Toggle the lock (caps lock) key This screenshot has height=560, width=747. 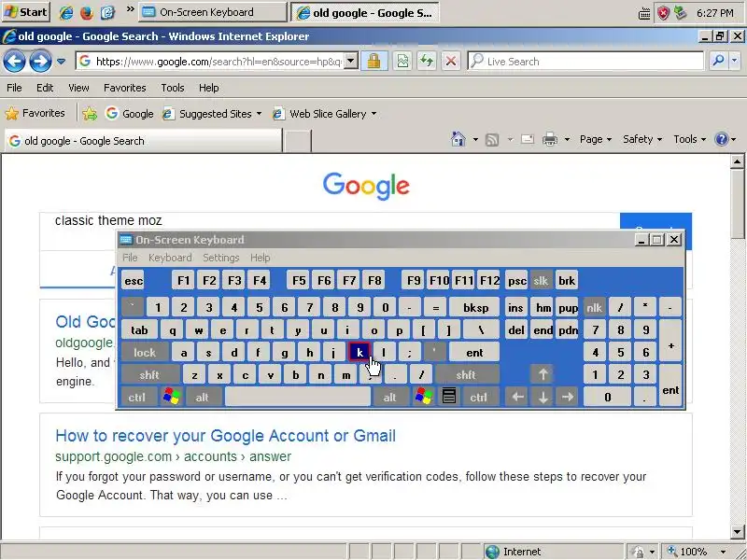tap(145, 353)
